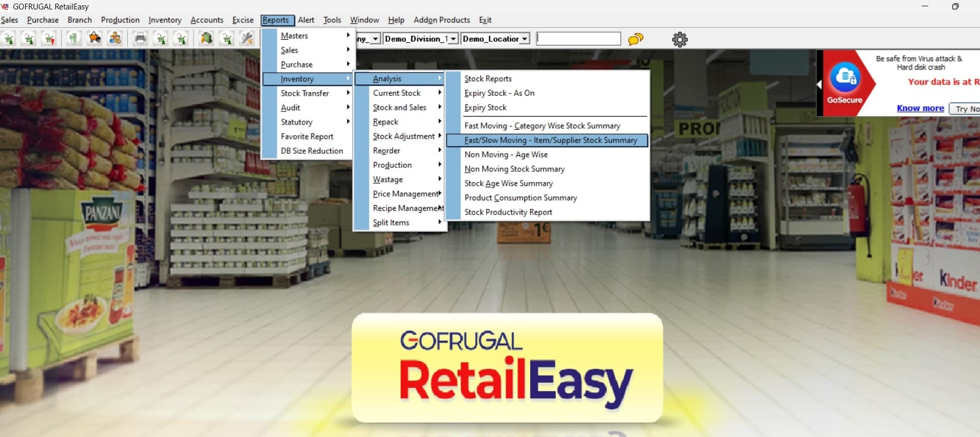
Task: Open Non Moving Stock Summary report
Action: pos(547,169)
